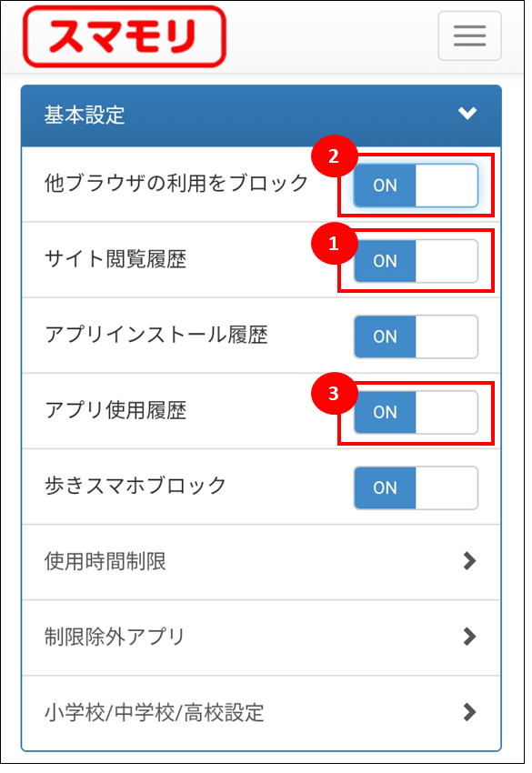The width and height of the screenshot is (532, 773).
Task: Click the スマモリ logo
Action: click(x=125, y=36)
